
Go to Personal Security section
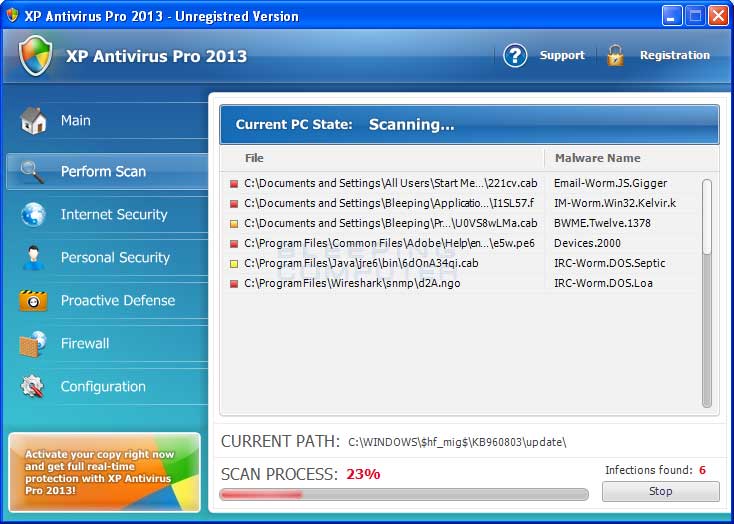107,258
